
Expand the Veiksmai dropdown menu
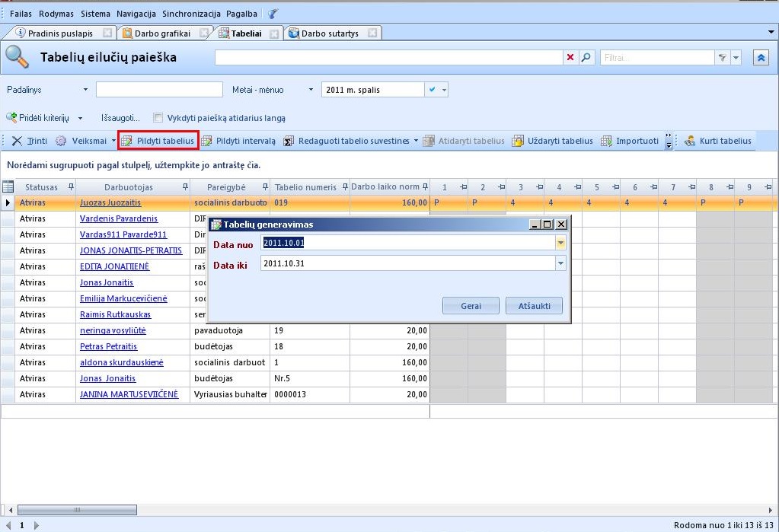pos(82,141)
